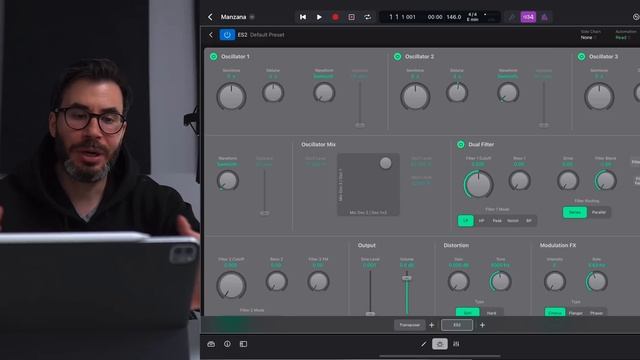This screenshot has width=640, height=360.
Task: Click the Drive knob in Dual Filter
Action: click(x=568, y=180)
